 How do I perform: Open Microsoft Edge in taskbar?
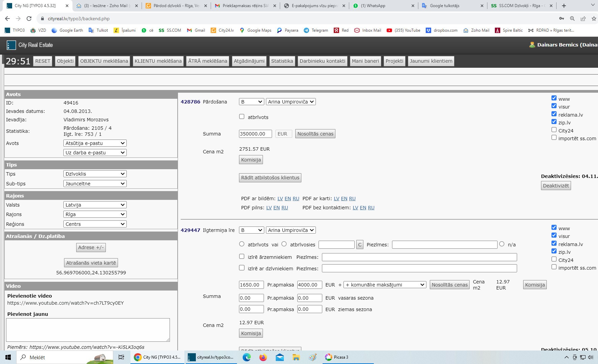click(x=247, y=357)
